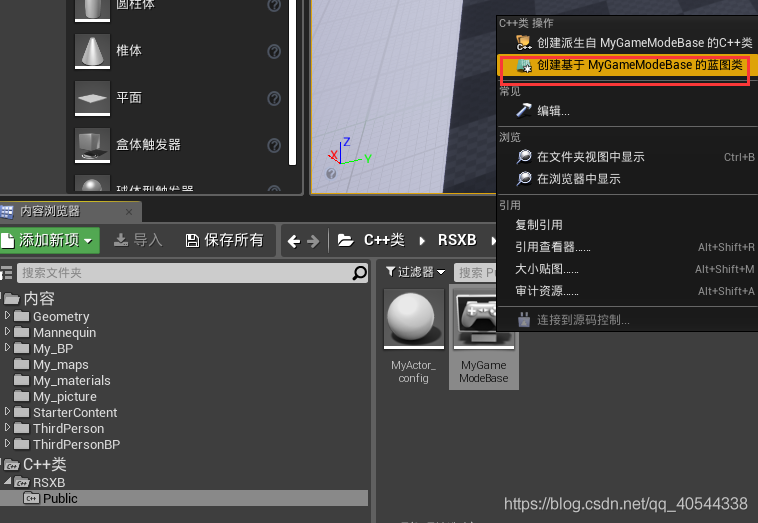Viewport: 758px width, 523px height.
Task: Open the 添加新项 dropdown button
Action: pyautogui.click(x=49, y=240)
